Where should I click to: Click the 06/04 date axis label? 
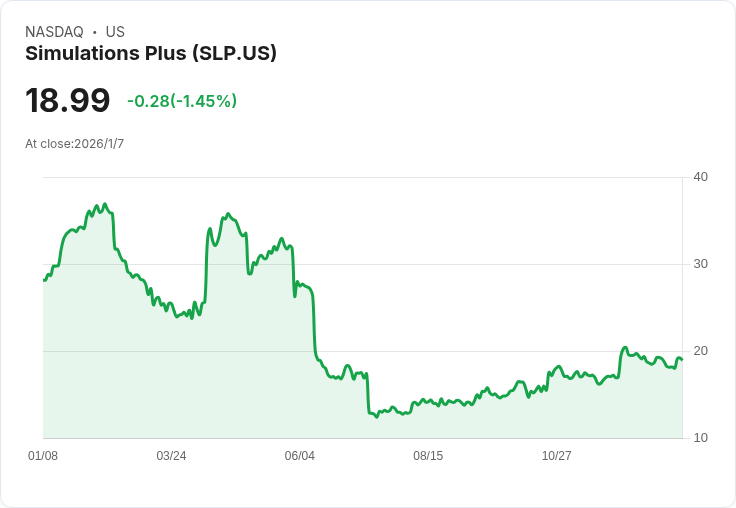(299, 455)
